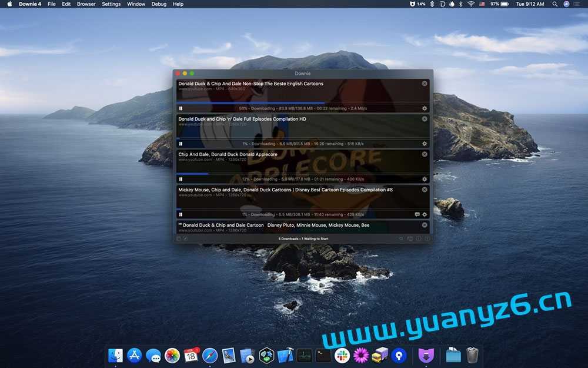Screen dimensions: 588x368
Task: Open settings gear on the Applecore download row
Action: point(424,179)
